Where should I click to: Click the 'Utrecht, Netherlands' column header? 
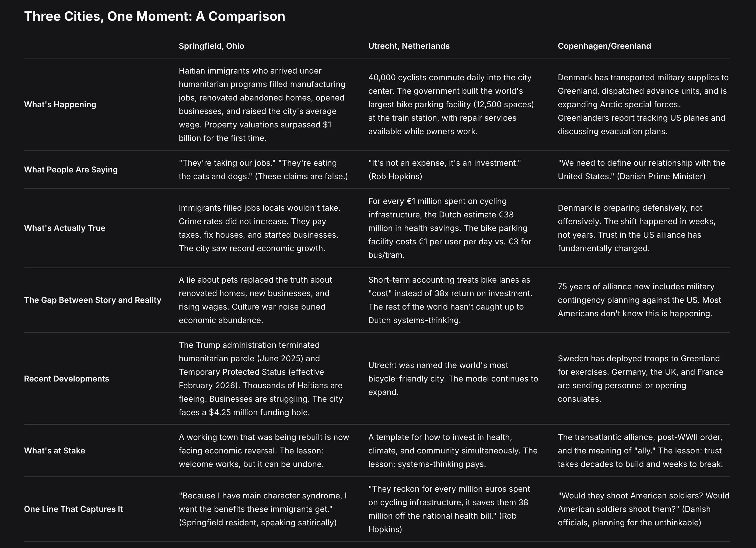click(409, 46)
